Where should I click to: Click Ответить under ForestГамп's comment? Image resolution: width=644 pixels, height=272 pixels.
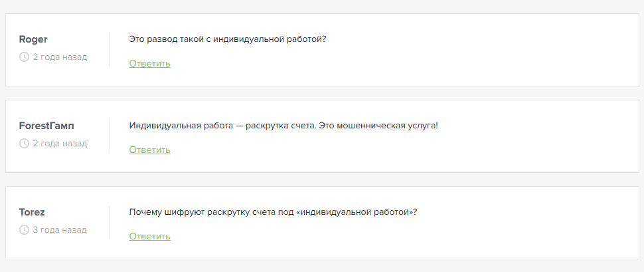coord(150,150)
